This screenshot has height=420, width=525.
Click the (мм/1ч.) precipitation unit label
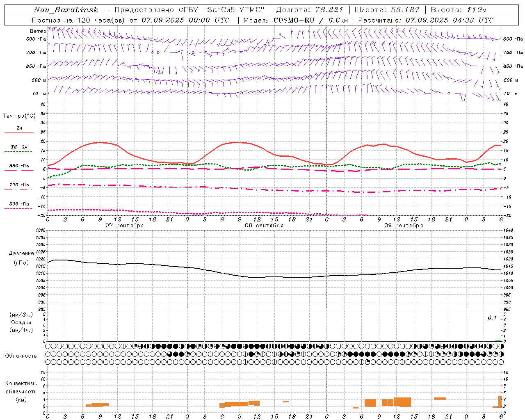coord(21,330)
